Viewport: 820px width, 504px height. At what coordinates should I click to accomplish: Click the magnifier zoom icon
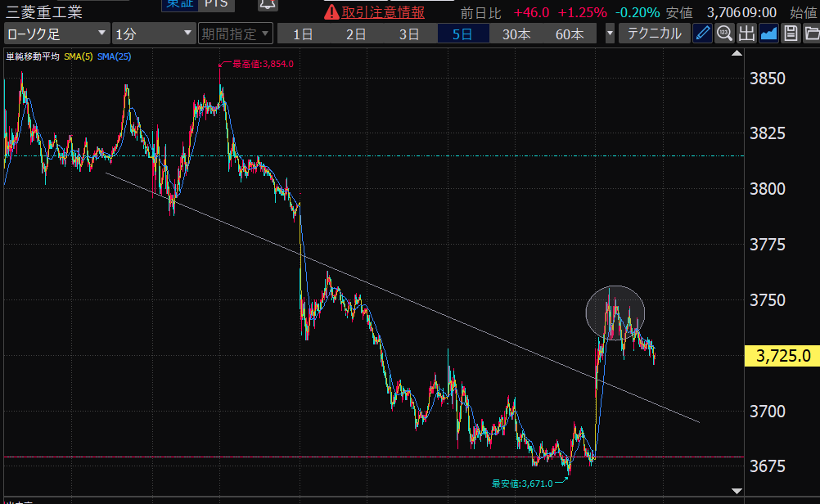(x=724, y=34)
